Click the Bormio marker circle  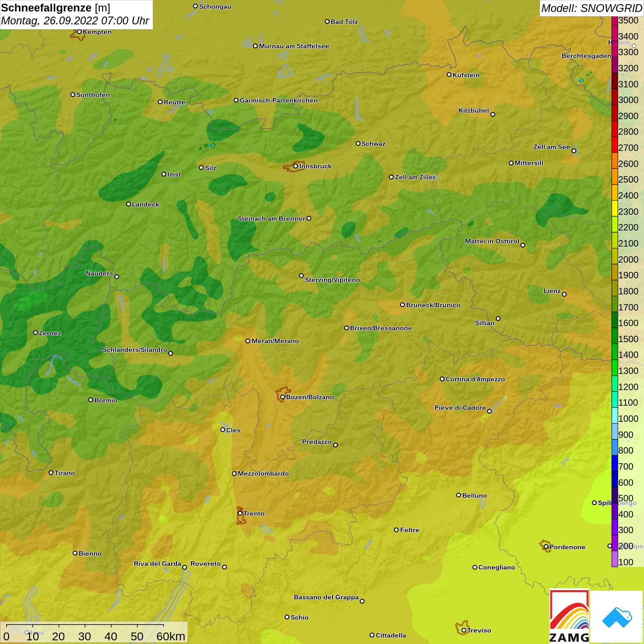pyautogui.click(x=91, y=400)
